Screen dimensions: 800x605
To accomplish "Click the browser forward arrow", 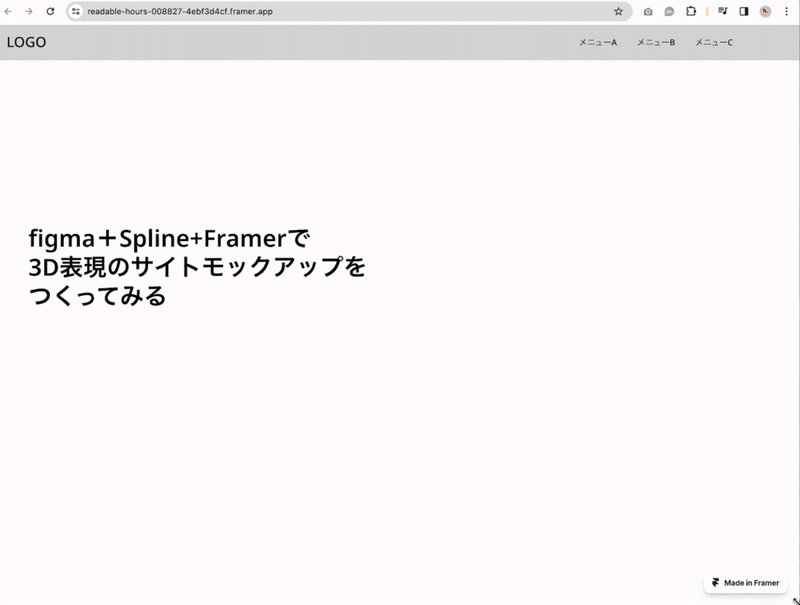I will [29, 11].
